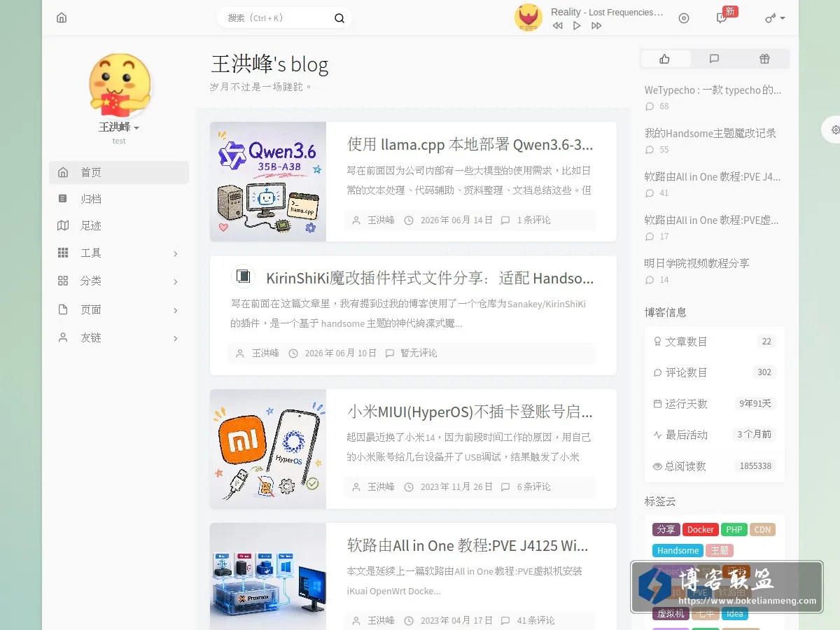The height and width of the screenshot is (630, 840).
Task: Click the PHP tag
Action: click(734, 530)
